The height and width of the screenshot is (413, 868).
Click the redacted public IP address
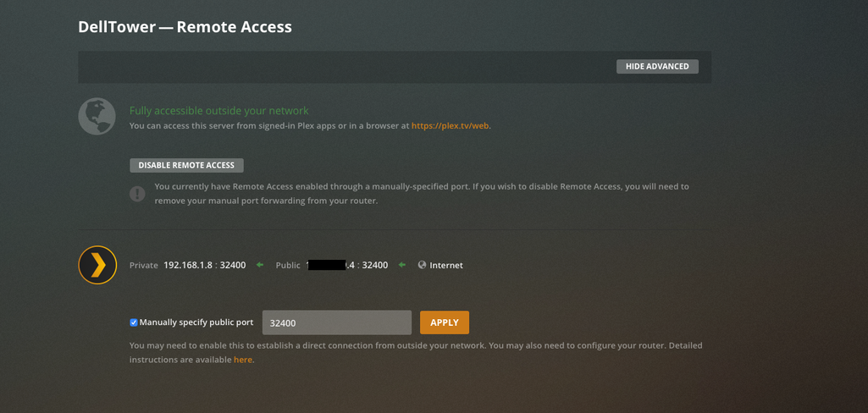pyautogui.click(x=327, y=266)
